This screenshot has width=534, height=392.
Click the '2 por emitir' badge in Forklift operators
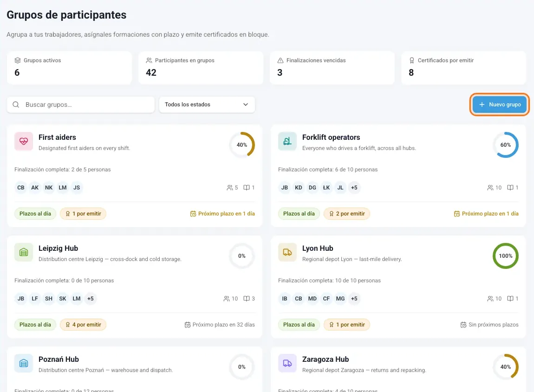tap(347, 214)
